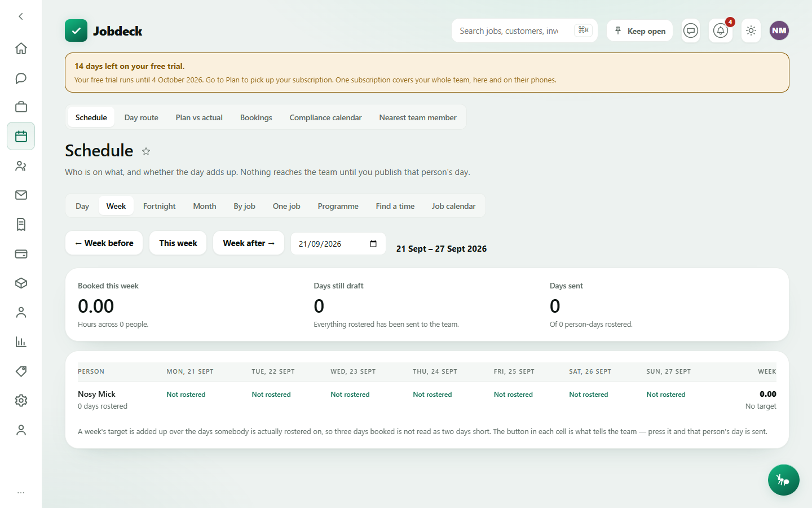Switch to the Compliance calendar tab

[x=325, y=117]
